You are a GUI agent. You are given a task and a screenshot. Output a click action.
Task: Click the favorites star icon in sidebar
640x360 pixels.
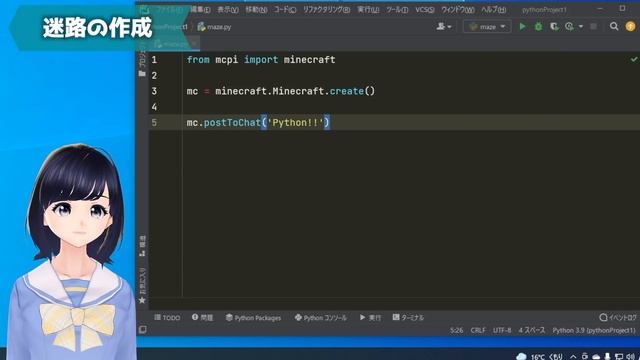[142, 300]
